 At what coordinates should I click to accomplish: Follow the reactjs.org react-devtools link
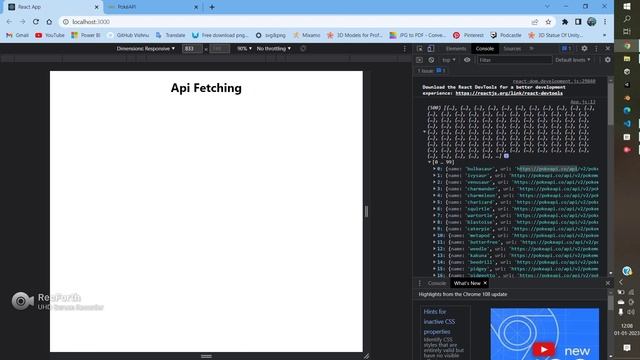(509, 93)
